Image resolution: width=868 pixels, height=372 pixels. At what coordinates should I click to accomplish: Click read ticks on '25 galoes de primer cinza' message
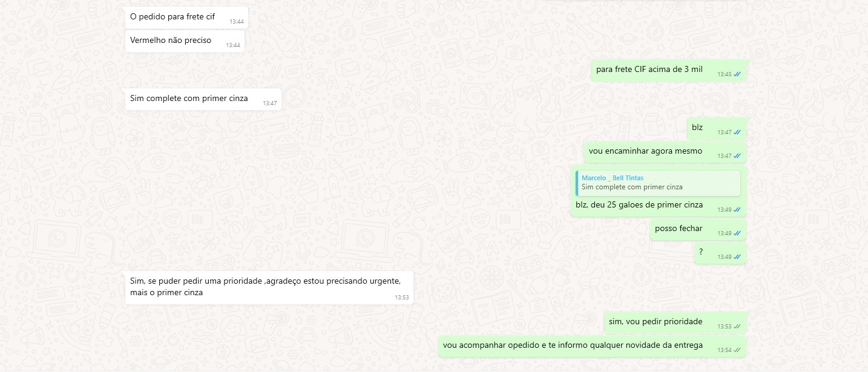pos(737,209)
